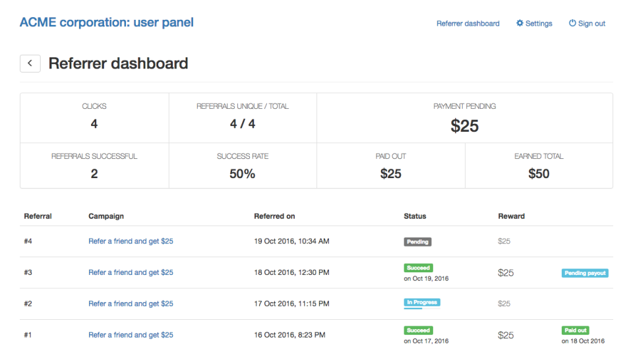Open campaign link for referral #2
This screenshot has width=633, height=364.
[131, 303]
